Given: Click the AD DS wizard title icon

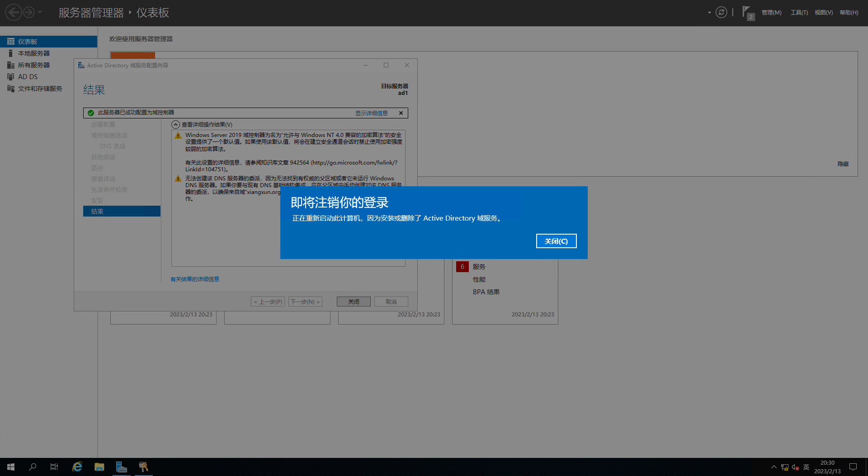Looking at the screenshot, I should pos(81,66).
